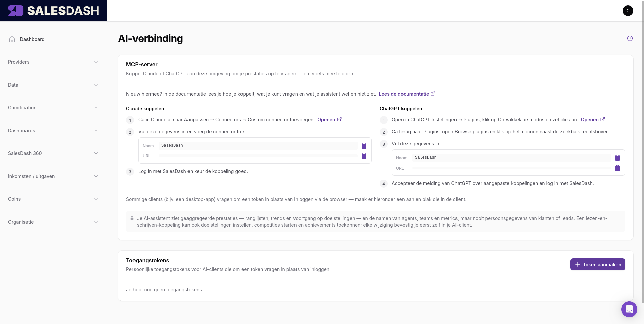Expand the Dashboards section
The width and height of the screenshot is (644, 324).
tap(54, 131)
